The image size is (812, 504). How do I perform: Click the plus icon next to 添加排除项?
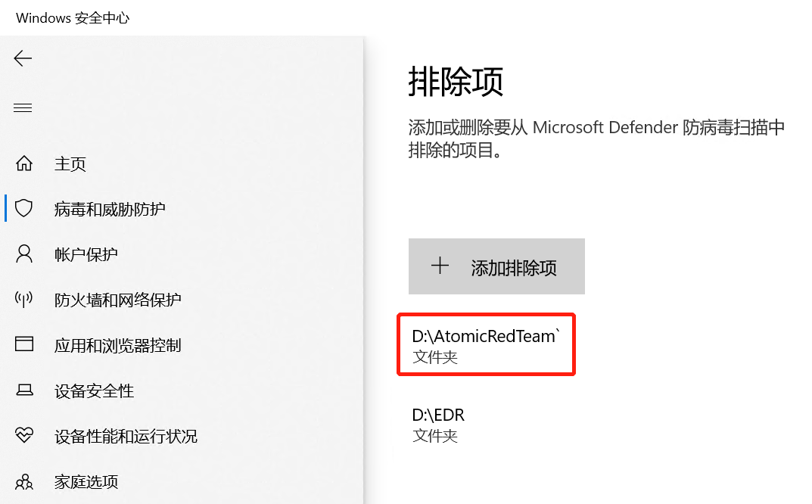coord(440,266)
